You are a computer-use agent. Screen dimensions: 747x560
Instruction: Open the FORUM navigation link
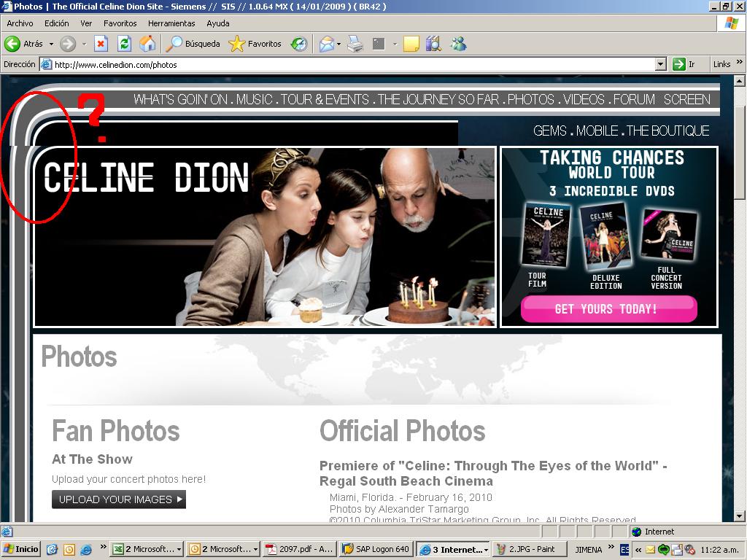(x=634, y=99)
